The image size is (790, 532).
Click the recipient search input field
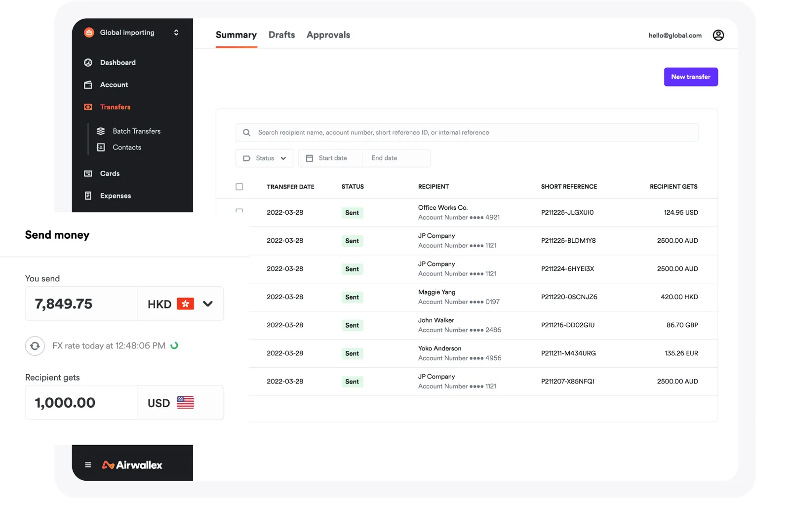pos(467,133)
